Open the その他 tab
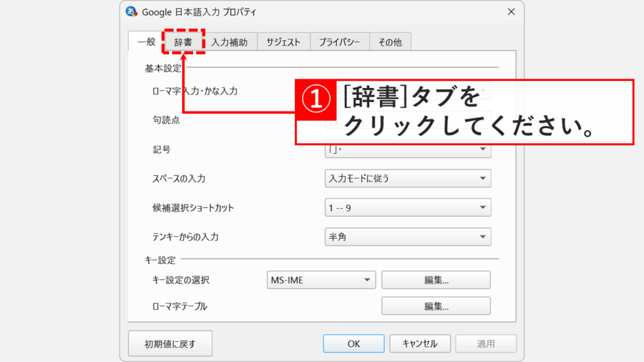Image resolution: width=644 pixels, height=362 pixels. pyautogui.click(x=390, y=42)
